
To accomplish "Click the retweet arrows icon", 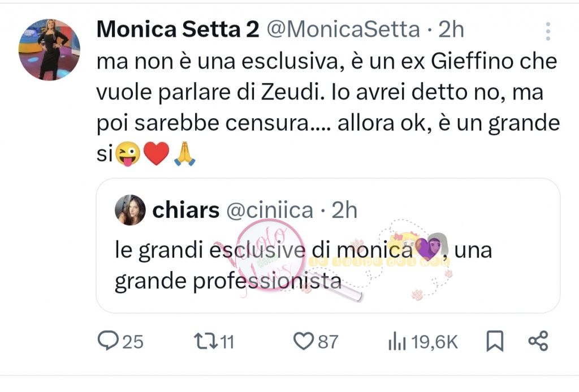I will click(x=202, y=341).
